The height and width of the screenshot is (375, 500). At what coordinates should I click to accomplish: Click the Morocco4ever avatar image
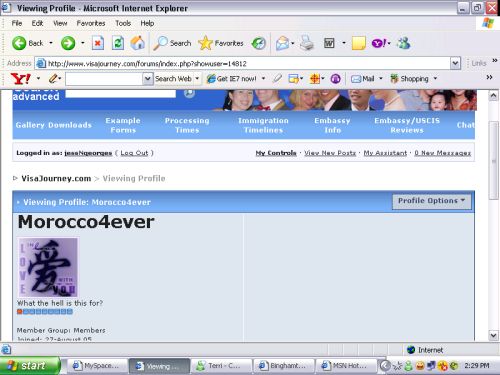pos(48,267)
